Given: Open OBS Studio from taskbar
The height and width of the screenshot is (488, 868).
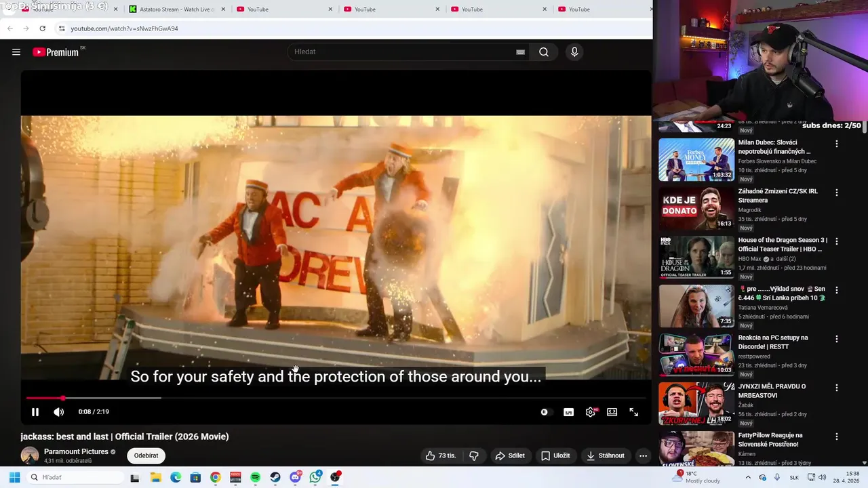Looking at the screenshot, I should click(335, 477).
